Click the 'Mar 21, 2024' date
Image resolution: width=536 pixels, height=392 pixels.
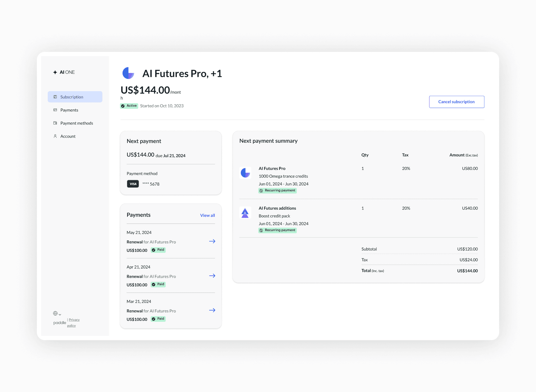click(139, 302)
